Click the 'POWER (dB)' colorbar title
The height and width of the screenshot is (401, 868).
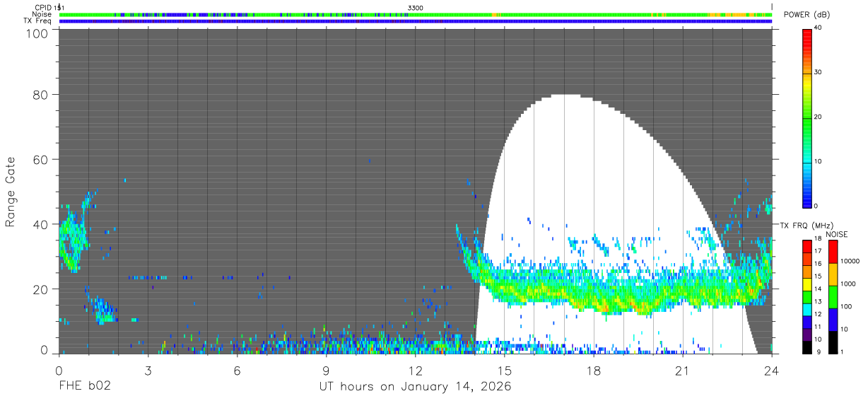(805, 16)
